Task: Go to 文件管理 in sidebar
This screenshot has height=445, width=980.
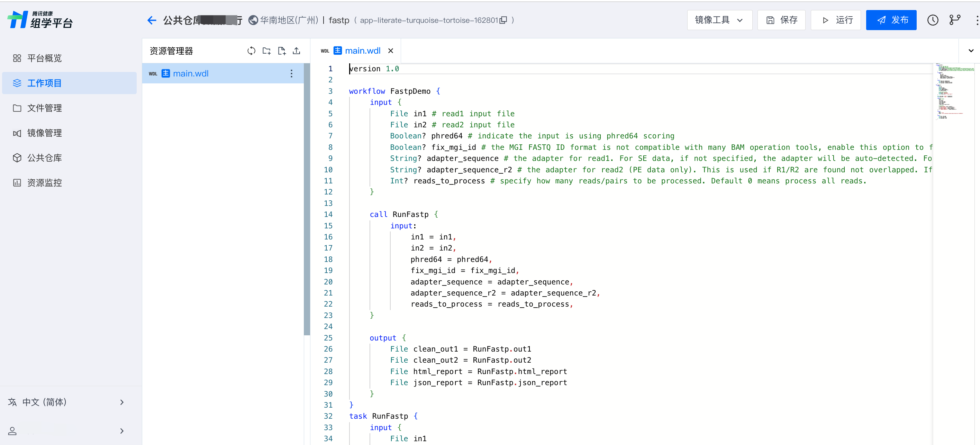Action: coord(44,108)
